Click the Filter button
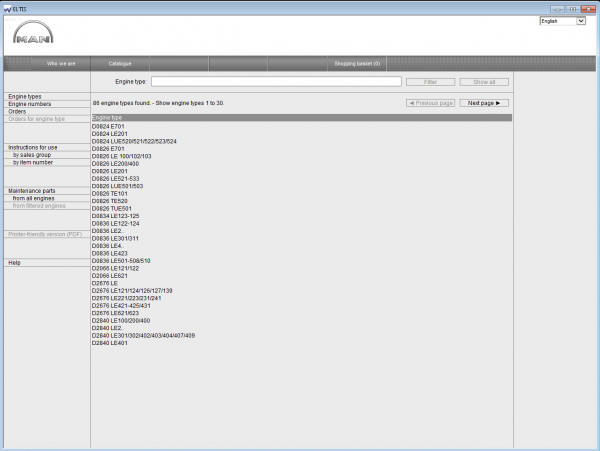This screenshot has width=600, height=451. pyautogui.click(x=430, y=82)
